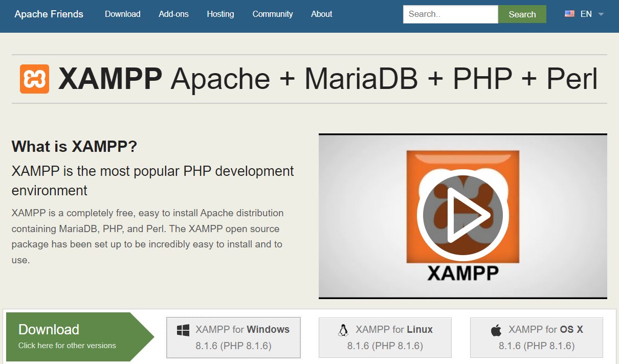Screen dimensions: 619x364
Task: Open the Community menu item
Action: 273,14
